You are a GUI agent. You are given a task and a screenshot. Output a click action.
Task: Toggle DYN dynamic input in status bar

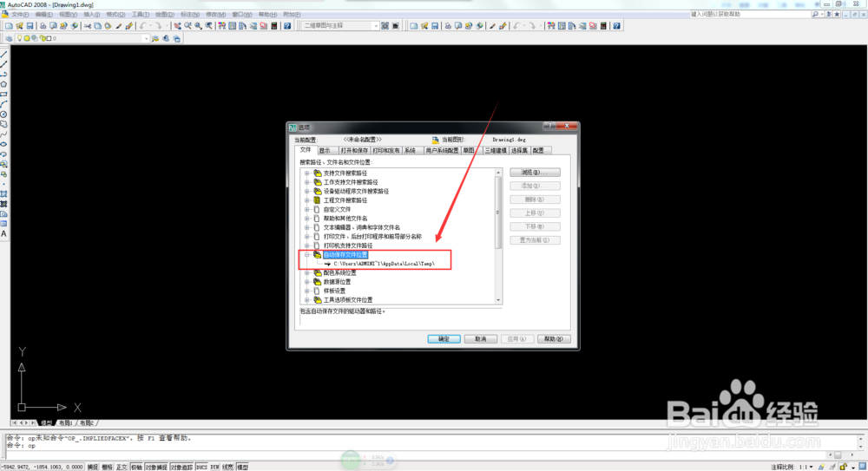click(x=214, y=468)
